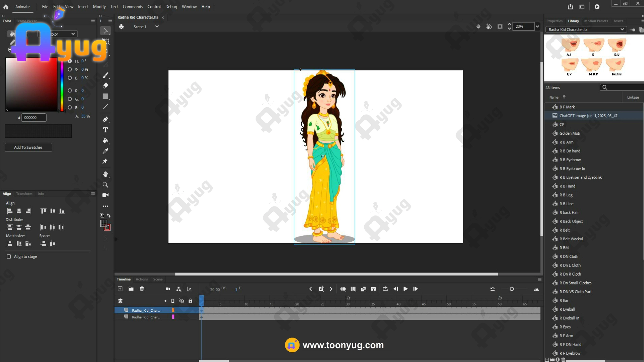Open the Modify menu
Image resolution: width=644 pixels, height=362 pixels.
point(99,7)
